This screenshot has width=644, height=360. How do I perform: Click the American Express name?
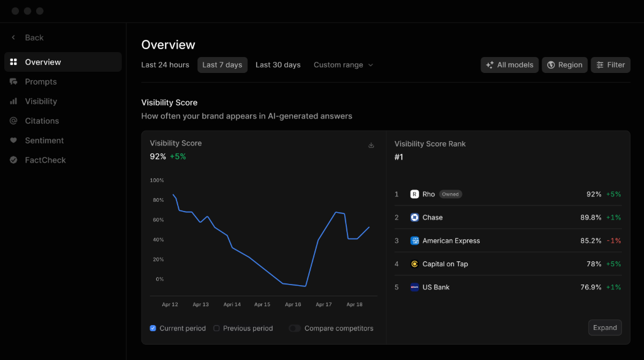[451, 241]
